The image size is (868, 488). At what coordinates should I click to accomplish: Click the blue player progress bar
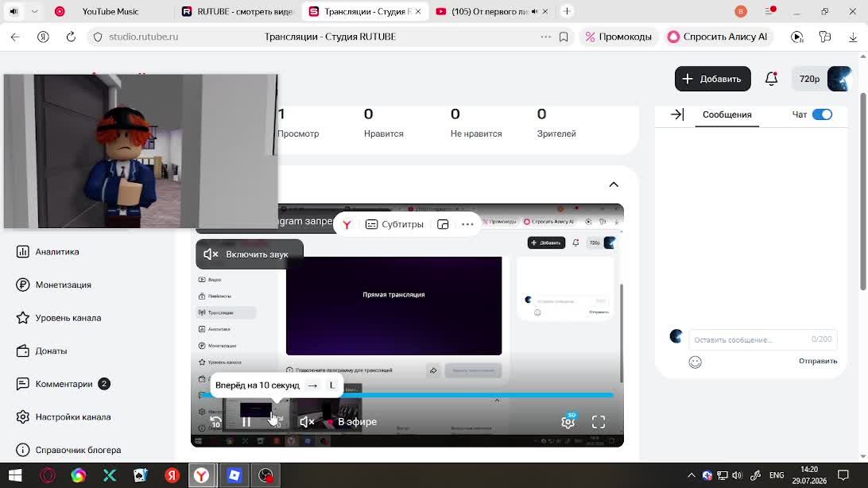click(407, 395)
